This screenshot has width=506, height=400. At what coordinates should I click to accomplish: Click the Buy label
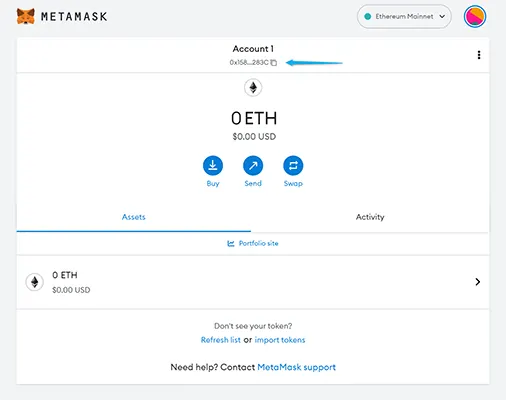pyautogui.click(x=213, y=183)
